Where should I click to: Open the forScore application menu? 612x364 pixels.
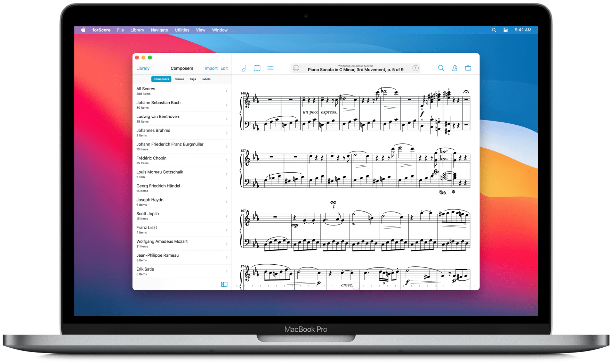click(102, 30)
